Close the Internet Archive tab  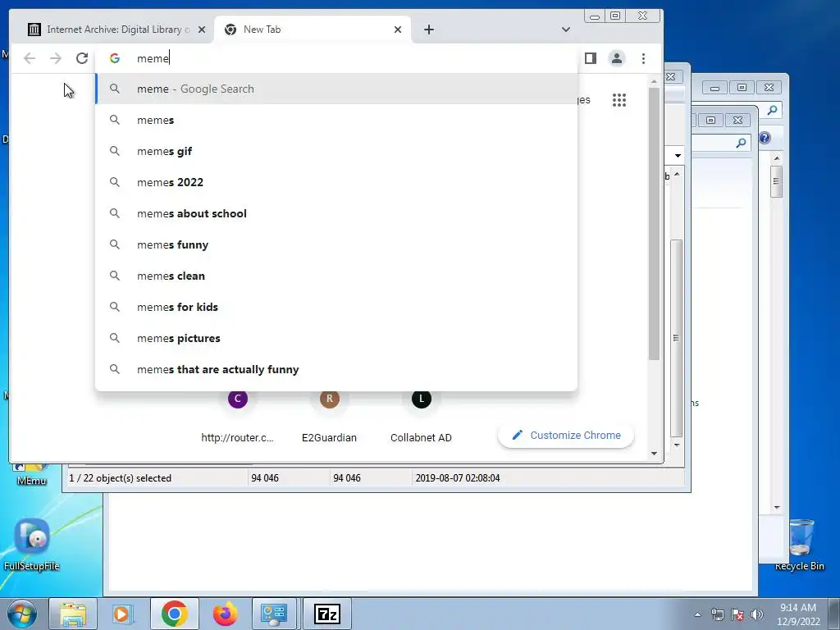pos(202,30)
